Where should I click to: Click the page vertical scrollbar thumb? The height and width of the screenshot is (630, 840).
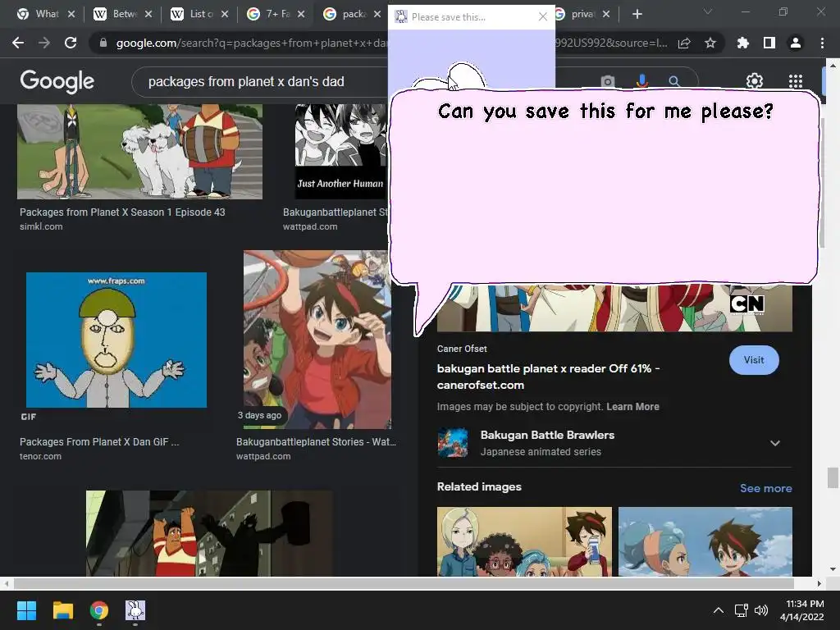click(833, 478)
